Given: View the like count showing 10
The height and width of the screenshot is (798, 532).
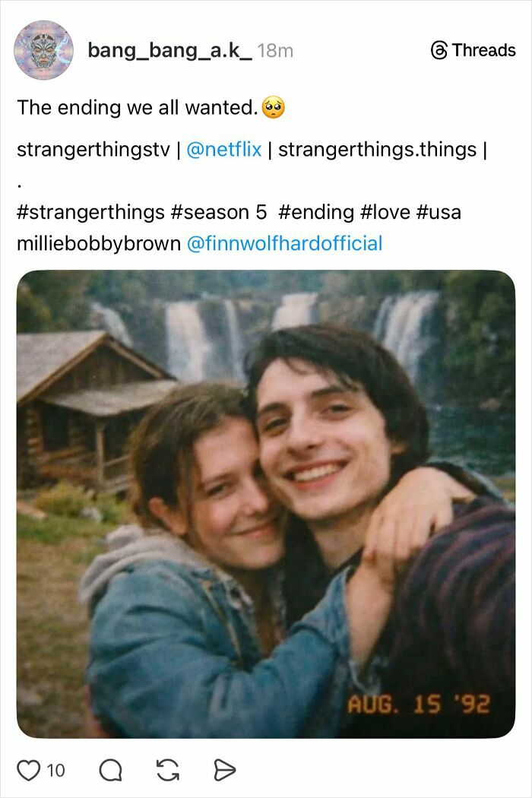Looking at the screenshot, I should pyautogui.click(x=47, y=769).
